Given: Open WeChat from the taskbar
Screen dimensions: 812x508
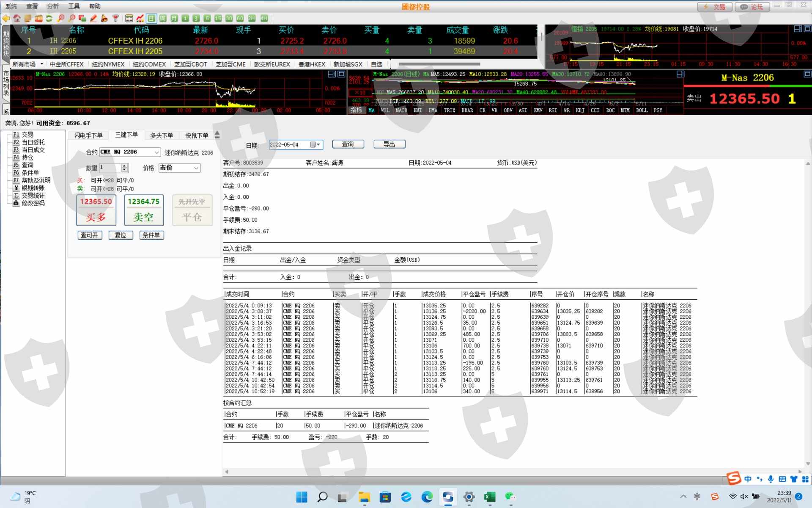Looking at the screenshot, I should (x=510, y=497).
